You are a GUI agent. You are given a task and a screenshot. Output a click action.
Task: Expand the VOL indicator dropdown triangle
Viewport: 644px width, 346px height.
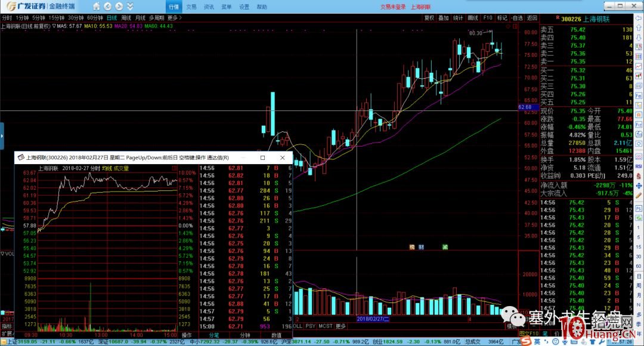tap(2, 254)
